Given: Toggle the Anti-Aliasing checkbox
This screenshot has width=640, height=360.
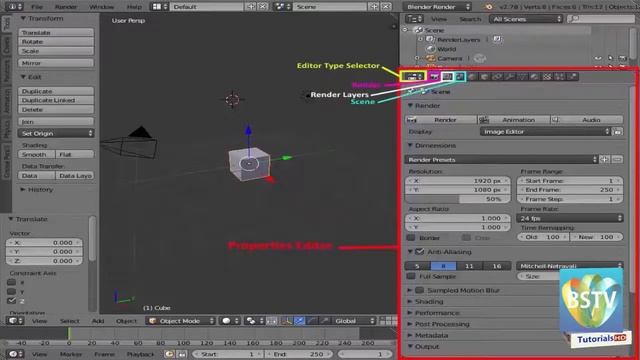Looking at the screenshot, I should pos(419,252).
